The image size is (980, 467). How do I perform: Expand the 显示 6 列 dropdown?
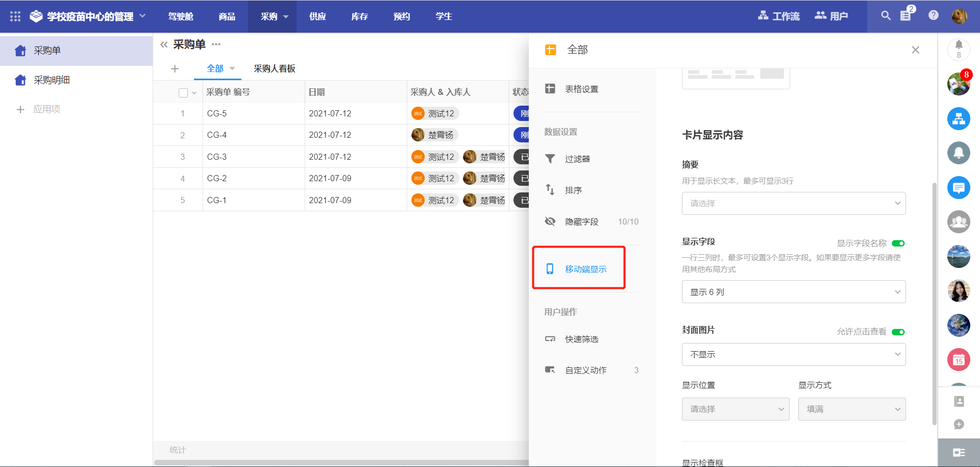793,292
